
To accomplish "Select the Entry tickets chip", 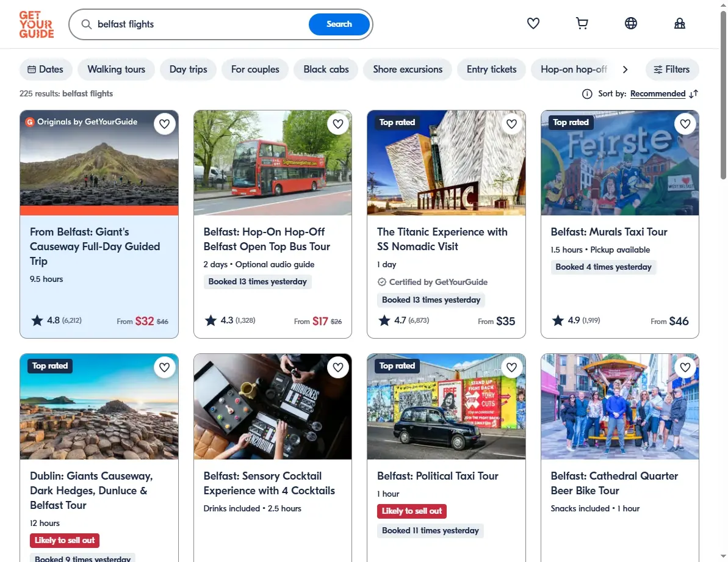I will 491,69.
